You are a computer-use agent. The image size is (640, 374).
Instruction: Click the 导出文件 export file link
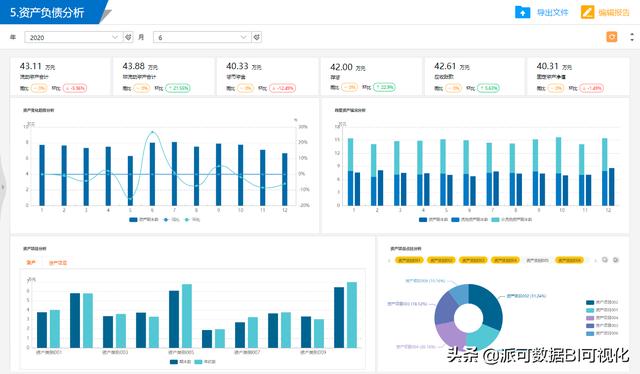pos(552,13)
